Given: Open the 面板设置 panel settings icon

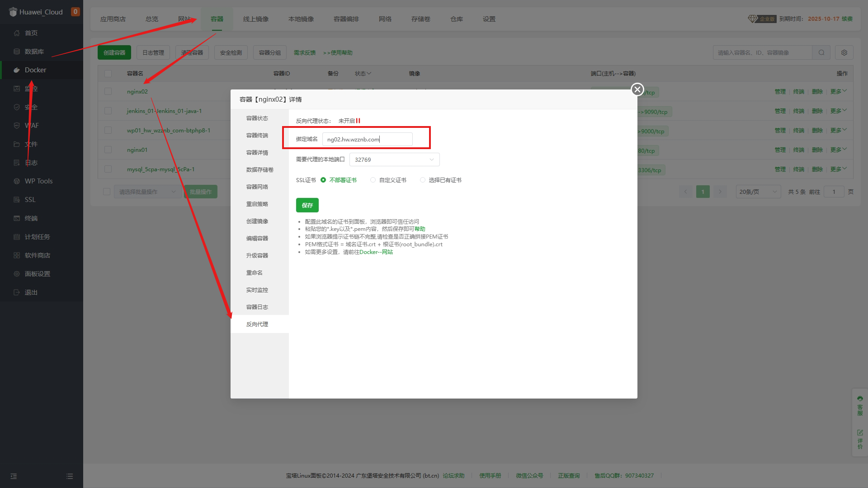Looking at the screenshot, I should [x=17, y=274].
